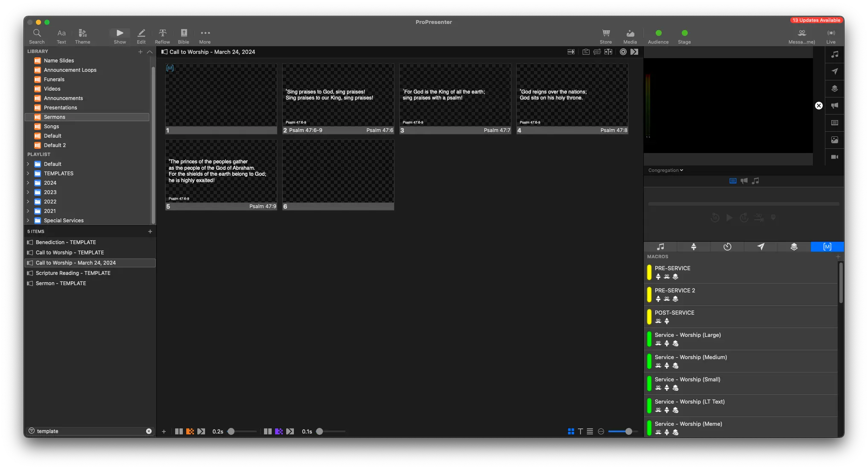Click the Live broadcast icon

(831, 33)
